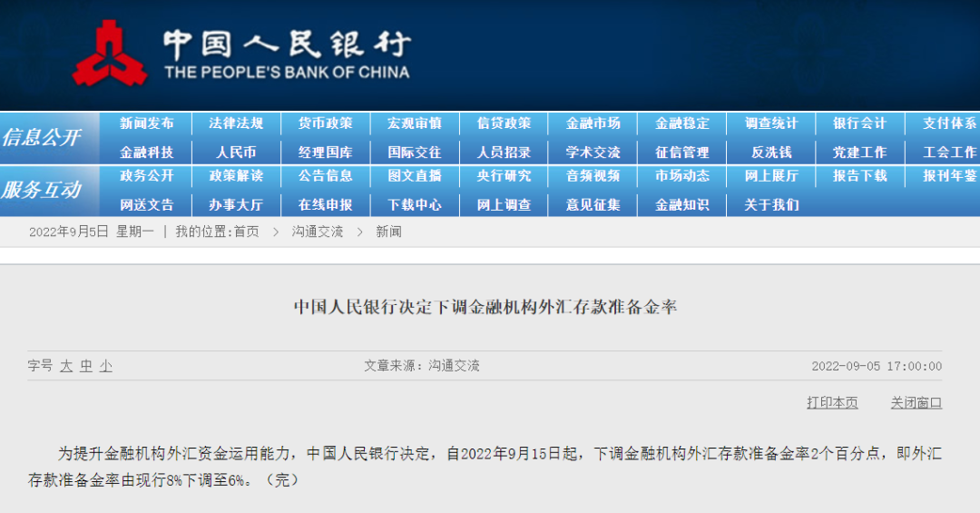The width and height of the screenshot is (980, 513).
Task: Click 服务互动 section header
Action: pyautogui.click(x=41, y=190)
